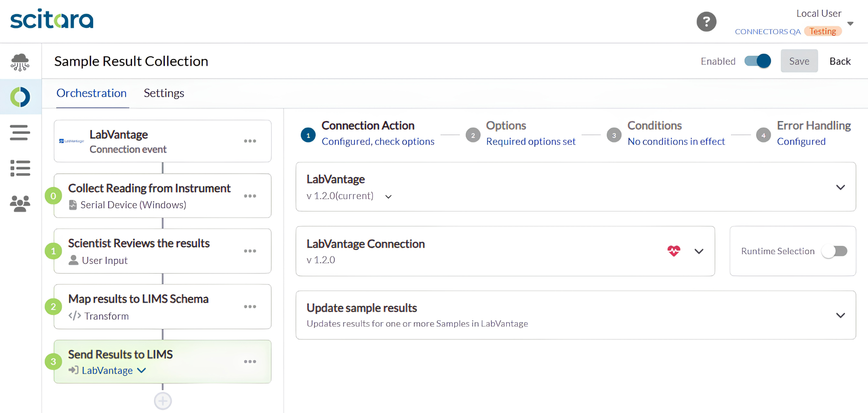Select the orchestrations ring sidebar icon

point(20,97)
